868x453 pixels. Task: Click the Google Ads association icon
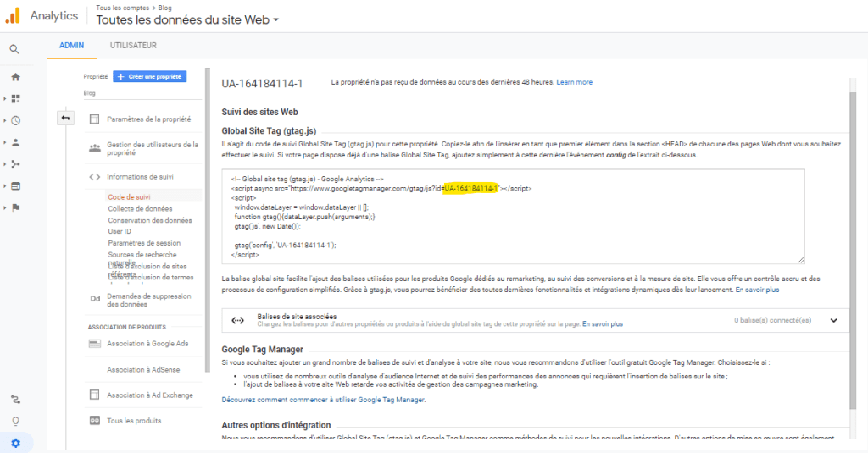click(x=95, y=344)
